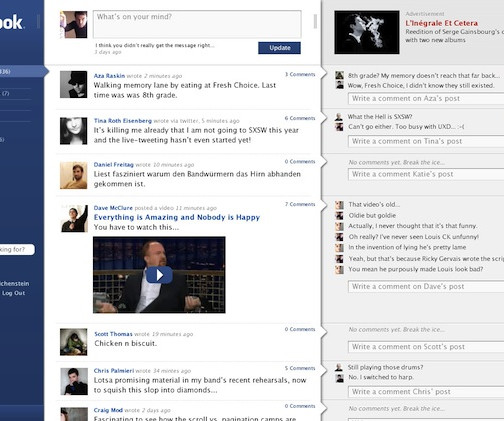Screen dimensions: 504x421
Task: Play the Louis CK video
Action: [x=159, y=275]
